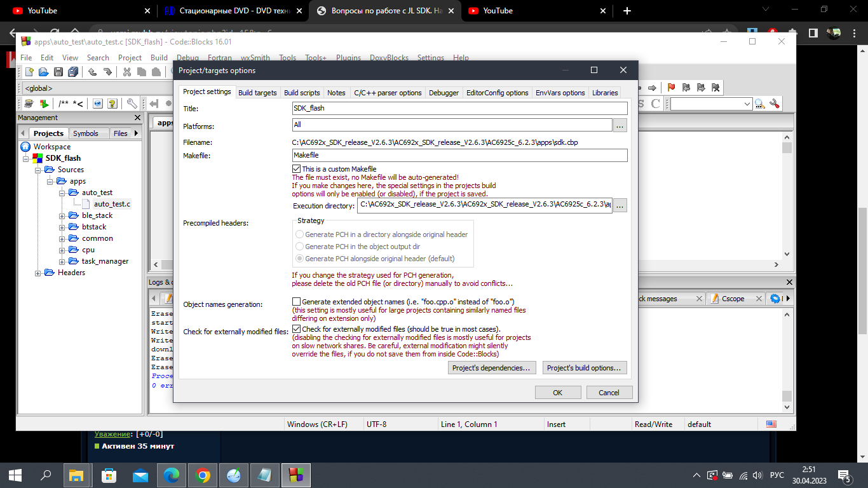Click the New file toolbar icon

(29, 72)
